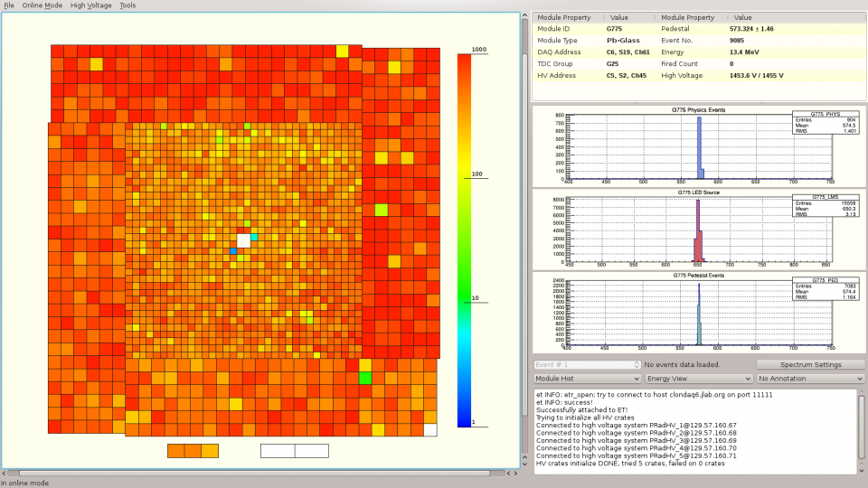Select the Energy value 13.4 MeV
This screenshot has width=868, height=488.
click(744, 52)
